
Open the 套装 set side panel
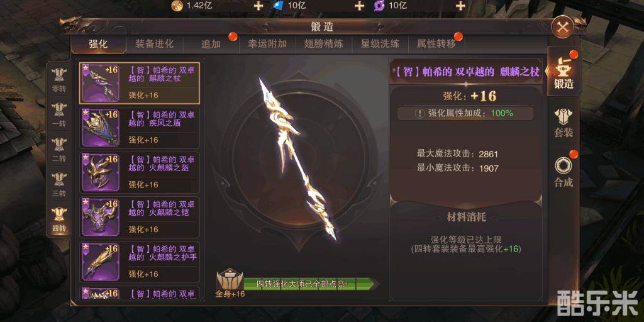pos(563,123)
